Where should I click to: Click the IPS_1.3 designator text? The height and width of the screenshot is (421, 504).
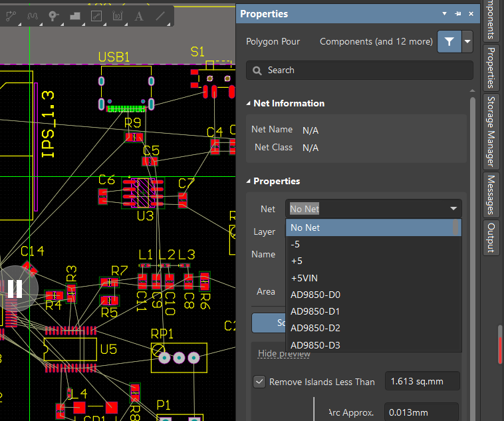coord(49,124)
